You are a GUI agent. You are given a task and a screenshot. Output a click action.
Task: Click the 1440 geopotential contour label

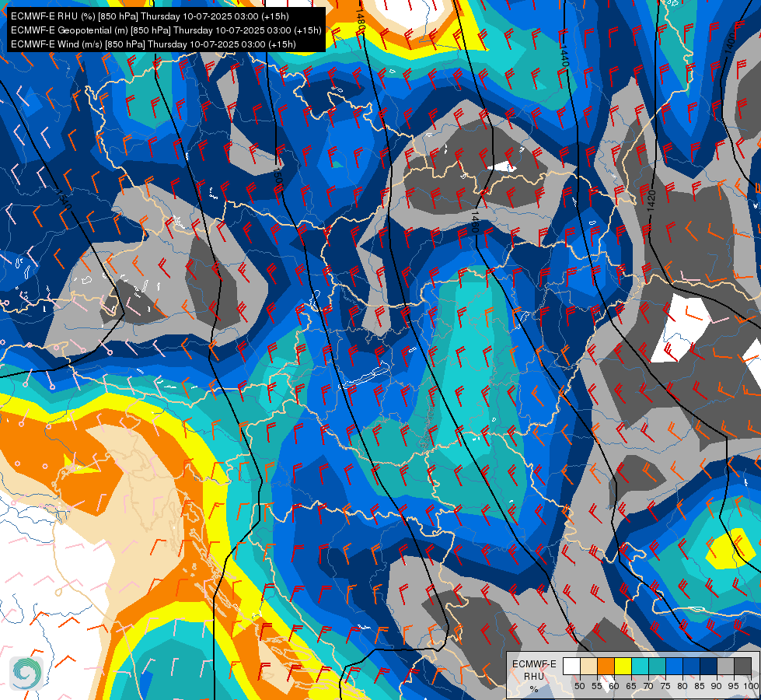564,55
